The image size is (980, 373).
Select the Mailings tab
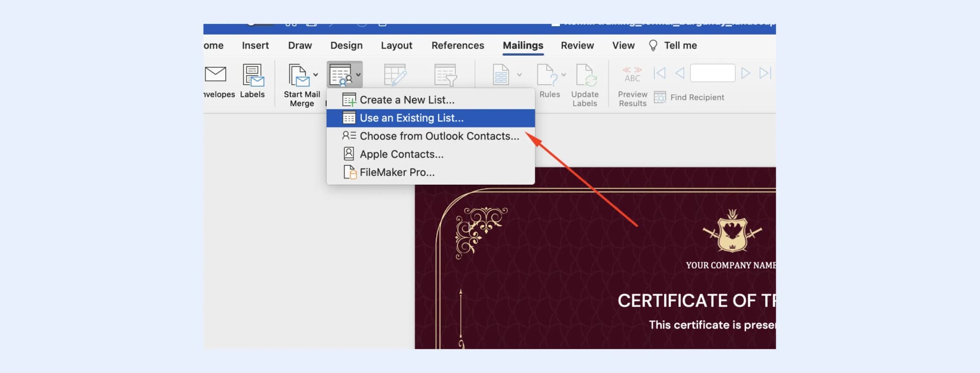tap(523, 45)
